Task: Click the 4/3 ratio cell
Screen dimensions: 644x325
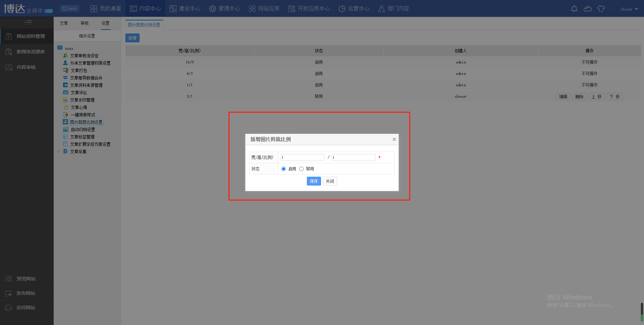Action: coord(190,73)
